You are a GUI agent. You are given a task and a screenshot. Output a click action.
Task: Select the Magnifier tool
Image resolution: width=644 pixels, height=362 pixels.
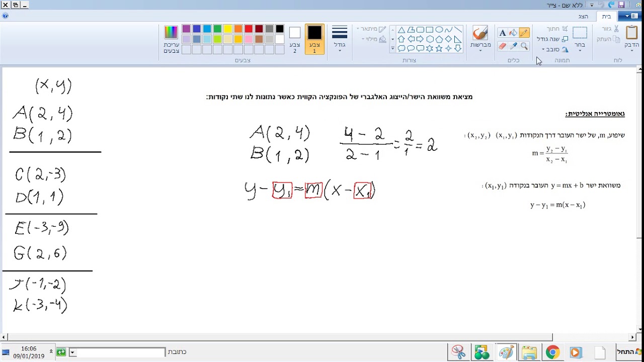pos(524,46)
